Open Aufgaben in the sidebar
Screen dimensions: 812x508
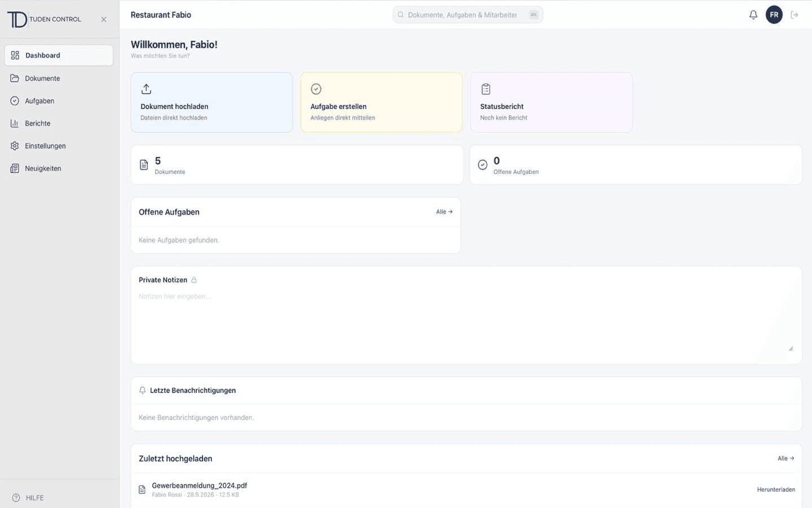pos(59,101)
